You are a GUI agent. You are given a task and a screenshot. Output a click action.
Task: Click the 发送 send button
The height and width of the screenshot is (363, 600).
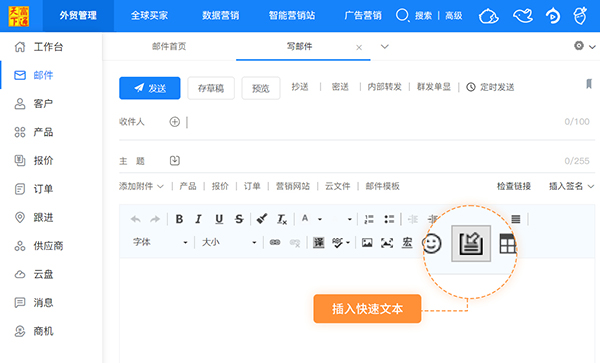coord(150,88)
